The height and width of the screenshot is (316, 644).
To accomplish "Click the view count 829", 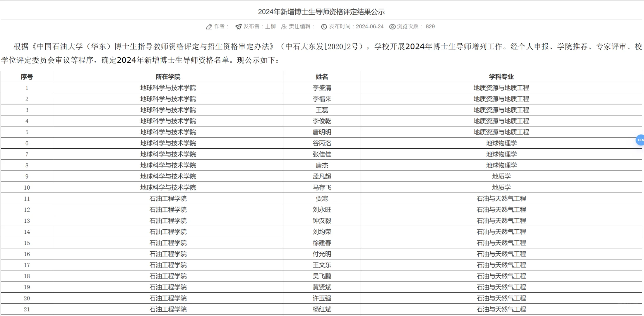I will 430,26.
